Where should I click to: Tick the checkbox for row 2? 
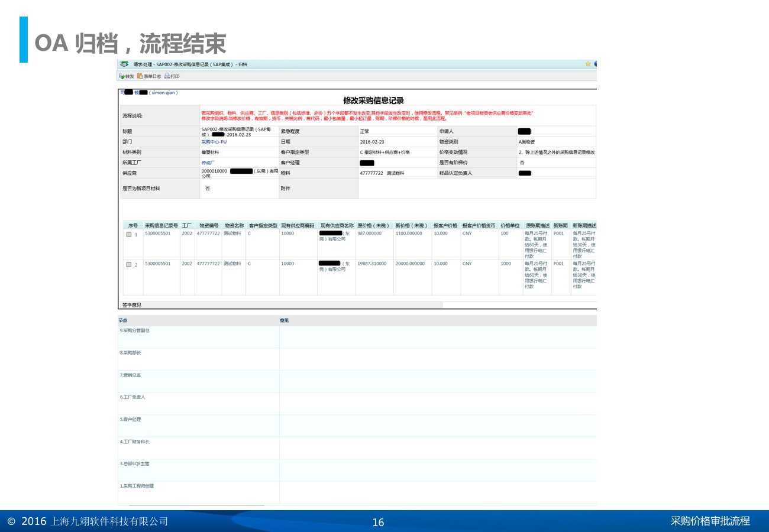pyautogui.click(x=129, y=264)
